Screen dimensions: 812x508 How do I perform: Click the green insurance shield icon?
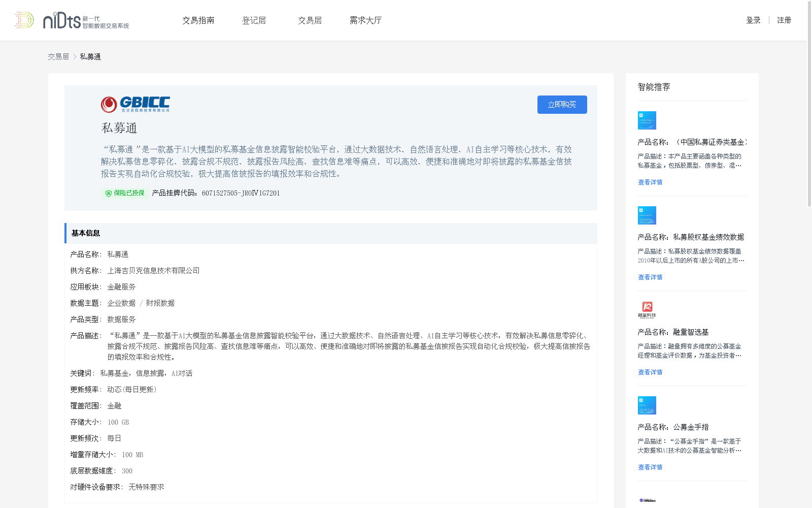point(108,193)
